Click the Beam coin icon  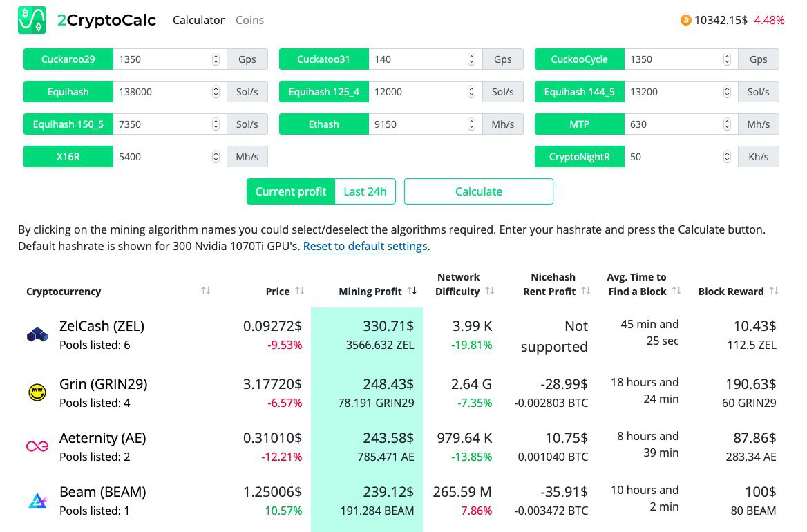37,501
